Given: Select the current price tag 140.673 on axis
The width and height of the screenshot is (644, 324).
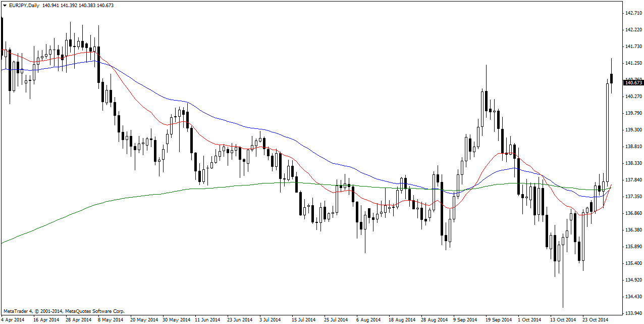Looking at the screenshot, I should click(x=633, y=82).
